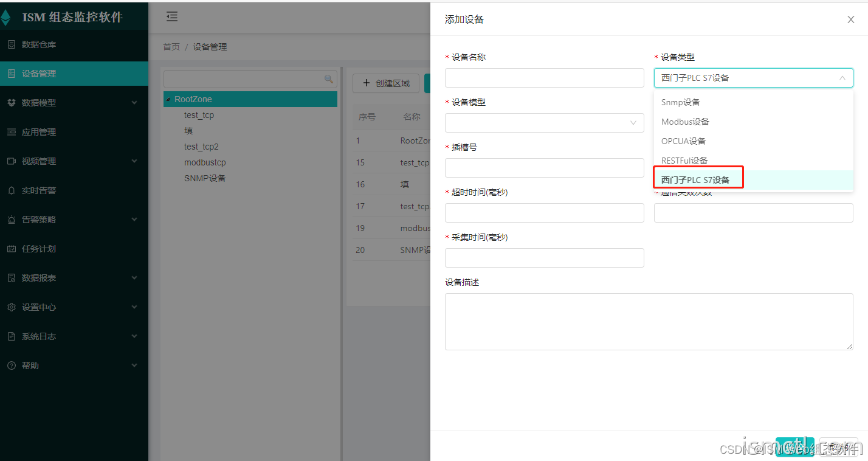The width and height of the screenshot is (868, 461).
Task: Click the tree search filter box
Action: coord(250,79)
